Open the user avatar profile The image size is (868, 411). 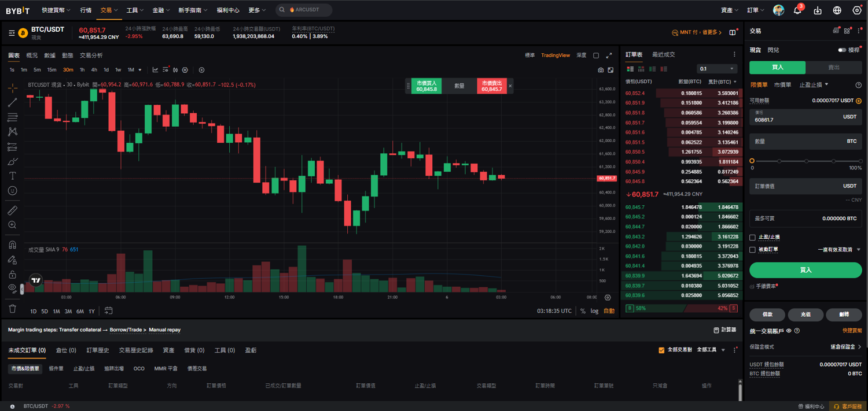[x=779, y=10]
